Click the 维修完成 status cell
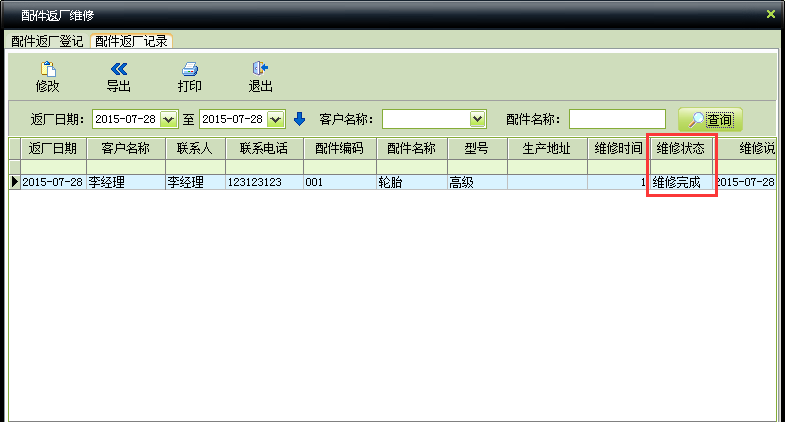 (681, 182)
